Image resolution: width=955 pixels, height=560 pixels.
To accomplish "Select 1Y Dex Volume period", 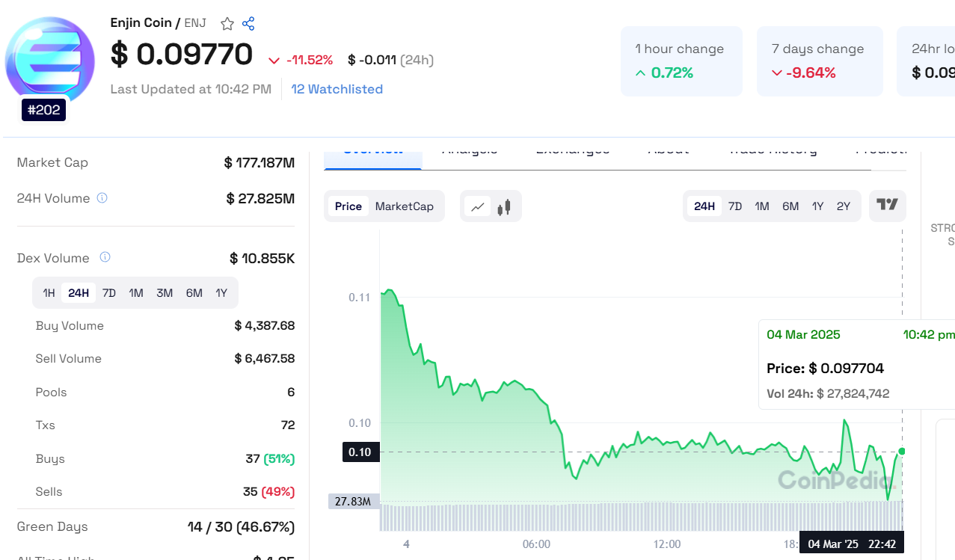I will pyautogui.click(x=221, y=293).
